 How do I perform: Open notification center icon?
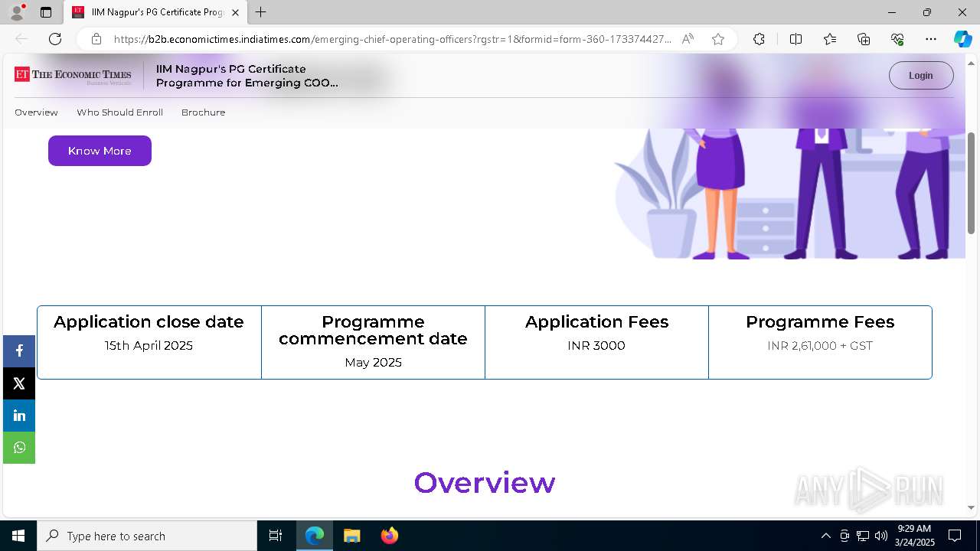click(x=955, y=536)
